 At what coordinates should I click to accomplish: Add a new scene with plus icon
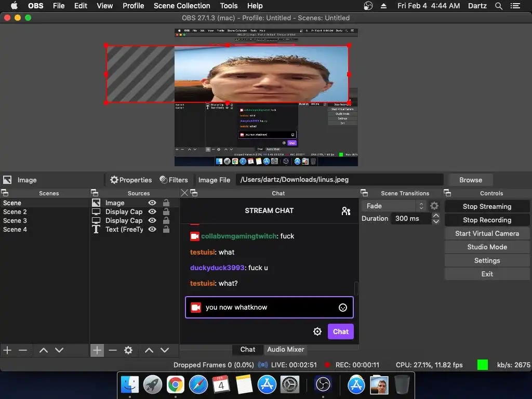coord(7,350)
